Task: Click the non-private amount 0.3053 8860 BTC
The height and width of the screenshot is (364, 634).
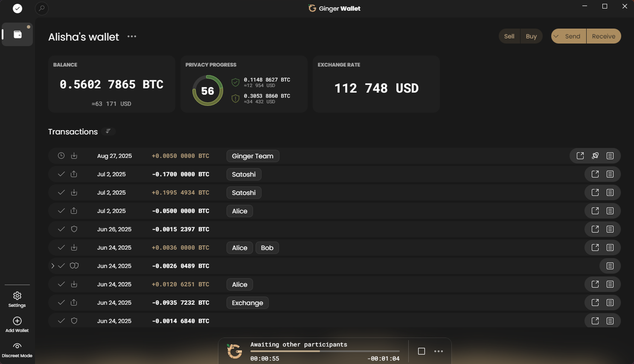Action: 267,96
